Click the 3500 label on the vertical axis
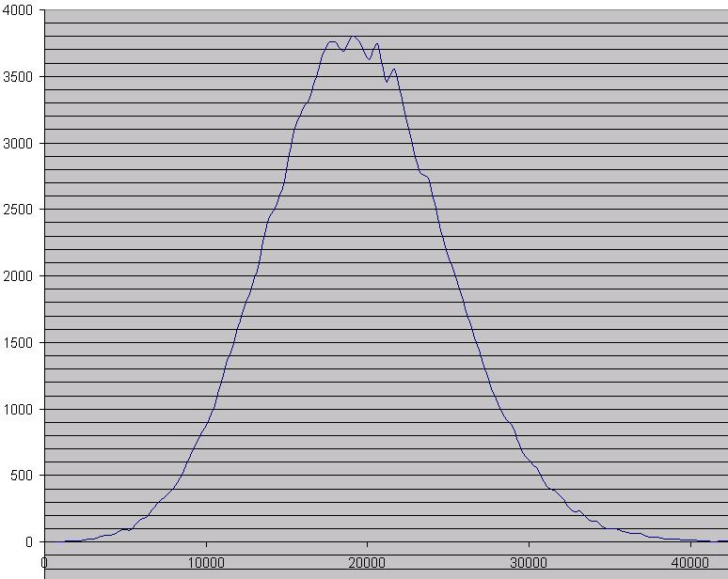 coord(18,77)
